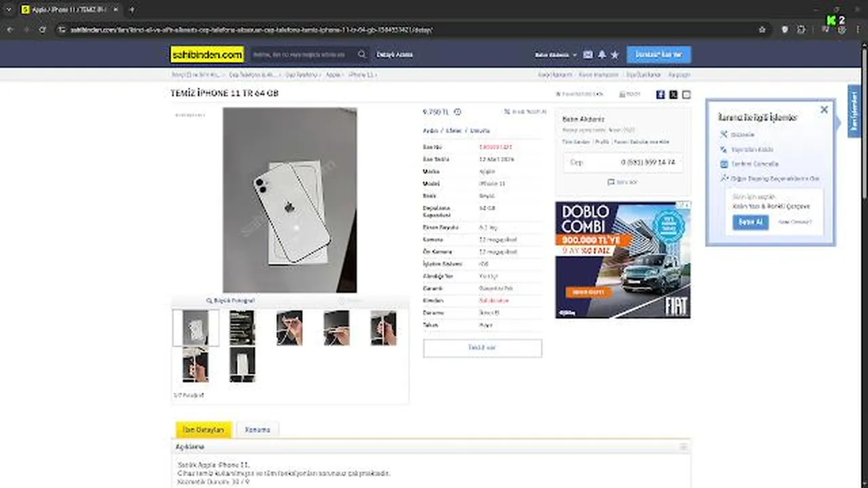868x488 pixels.
Task: Click the red İlan No value
Action: pyautogui.click(x=495, y=146)
